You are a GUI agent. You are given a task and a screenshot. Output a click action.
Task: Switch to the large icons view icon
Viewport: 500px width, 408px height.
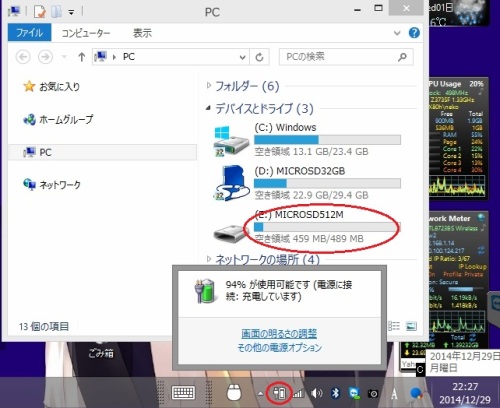point(411,326)
